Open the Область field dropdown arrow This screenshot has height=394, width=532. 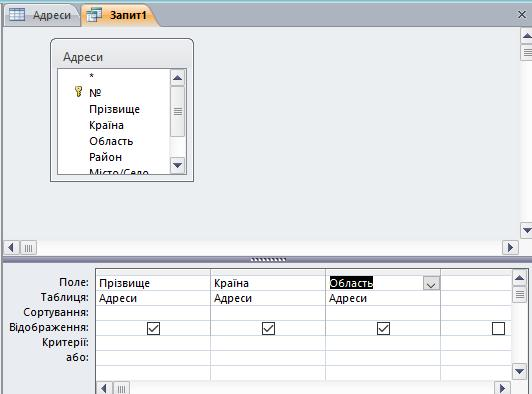(431, 284)
